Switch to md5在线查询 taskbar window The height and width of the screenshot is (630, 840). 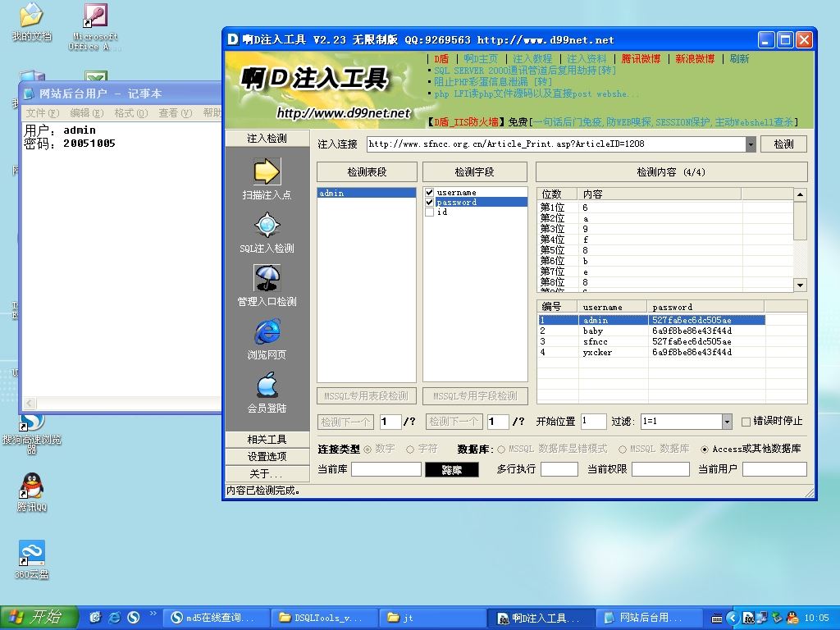point(216,618)
